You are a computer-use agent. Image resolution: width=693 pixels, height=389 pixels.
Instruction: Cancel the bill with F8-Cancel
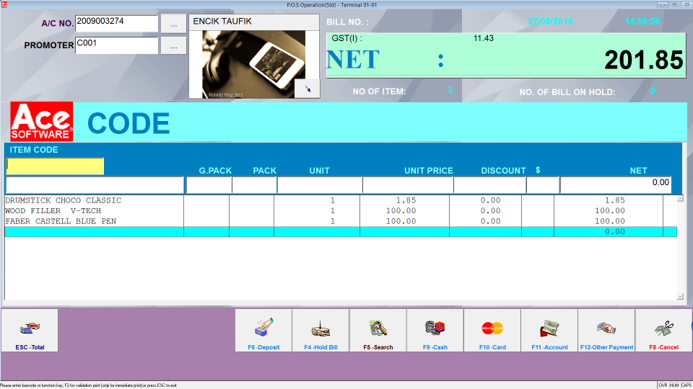(663, 330)
